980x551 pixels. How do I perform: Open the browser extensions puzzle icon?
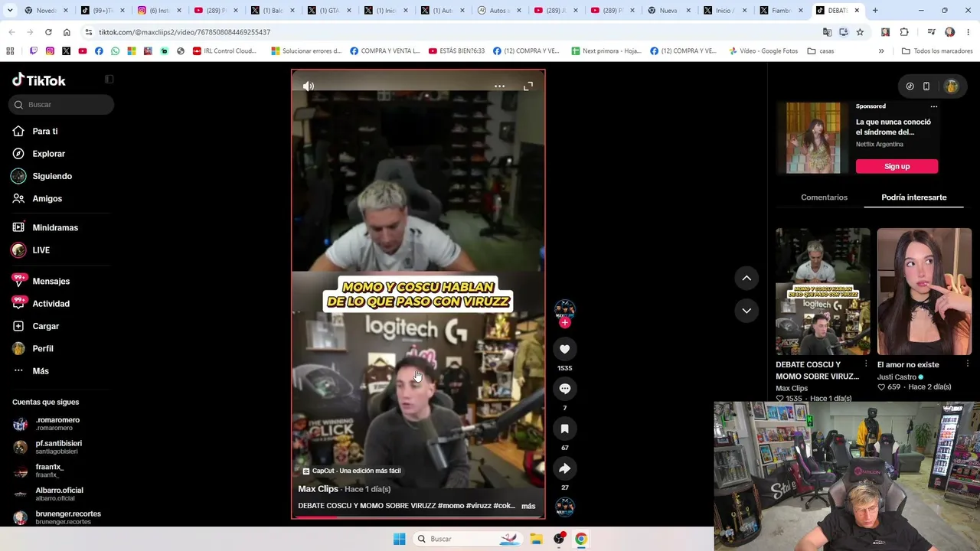(x=904, y=32)
